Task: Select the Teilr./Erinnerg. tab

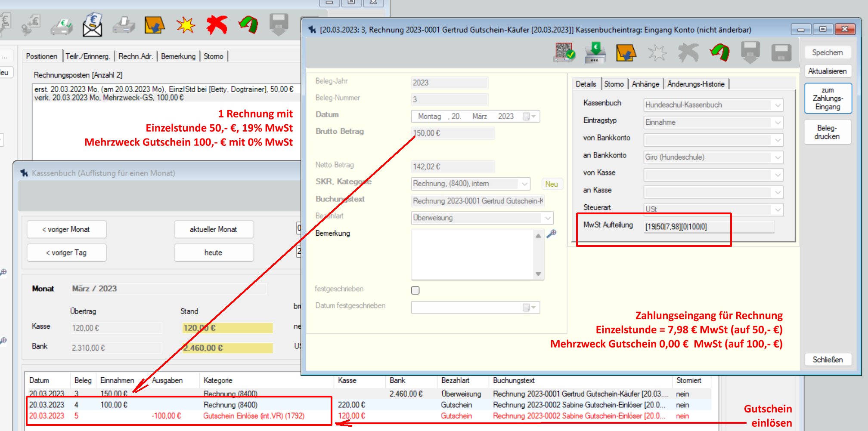Action: pyautogui.click(x=88, y=56)
